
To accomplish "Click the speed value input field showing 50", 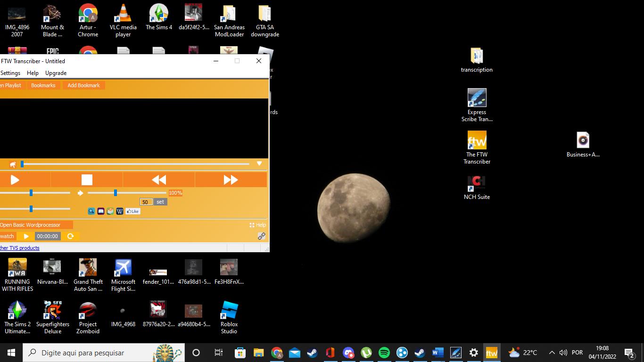I will pos(146,202).
